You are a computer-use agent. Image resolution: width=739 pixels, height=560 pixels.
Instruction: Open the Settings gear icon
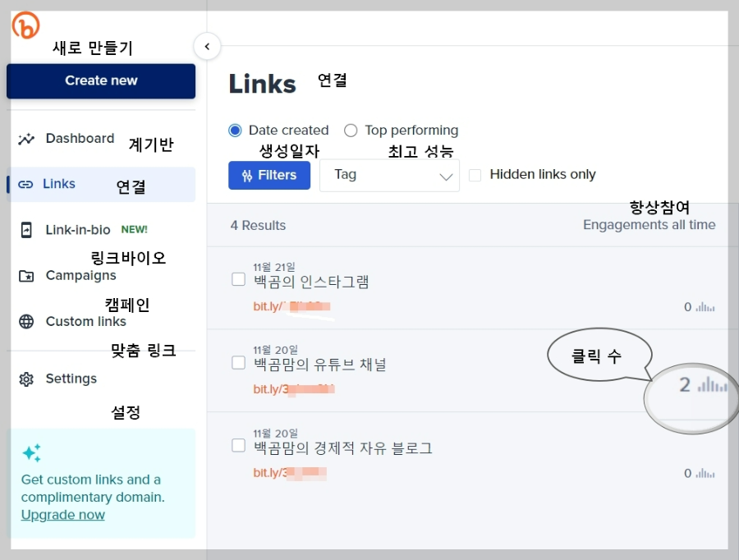tap(25, 379)
